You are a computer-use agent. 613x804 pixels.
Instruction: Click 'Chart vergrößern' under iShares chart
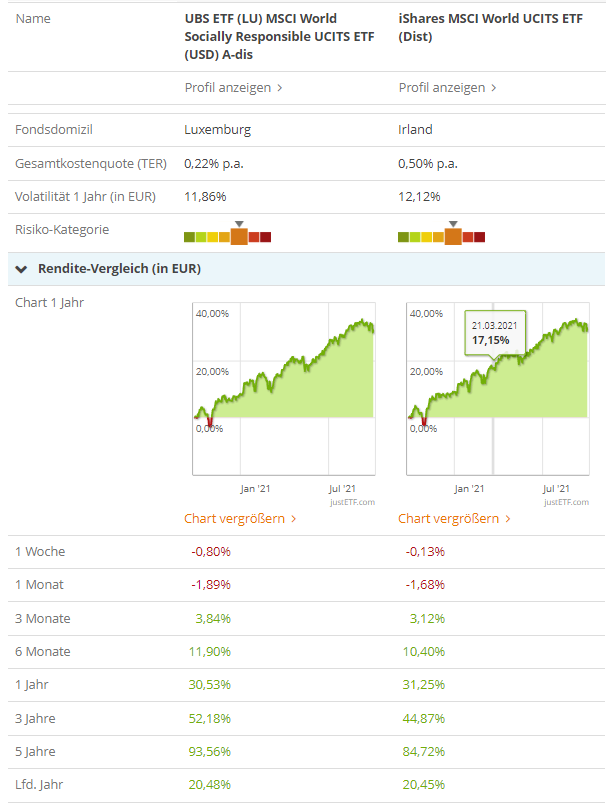coord(454,519)
